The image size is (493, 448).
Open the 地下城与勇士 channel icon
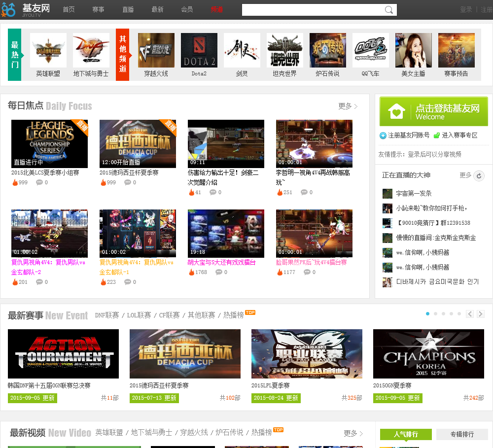(91, 50)
